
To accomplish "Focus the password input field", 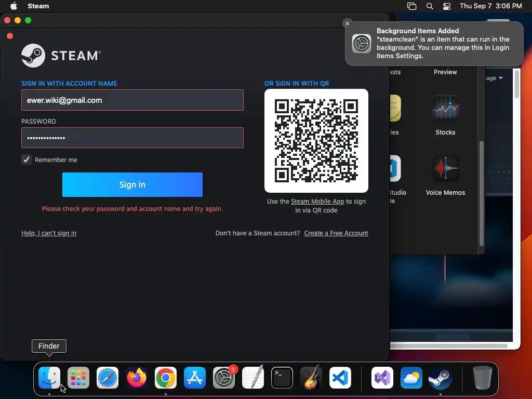I will [x=132, y=138].
